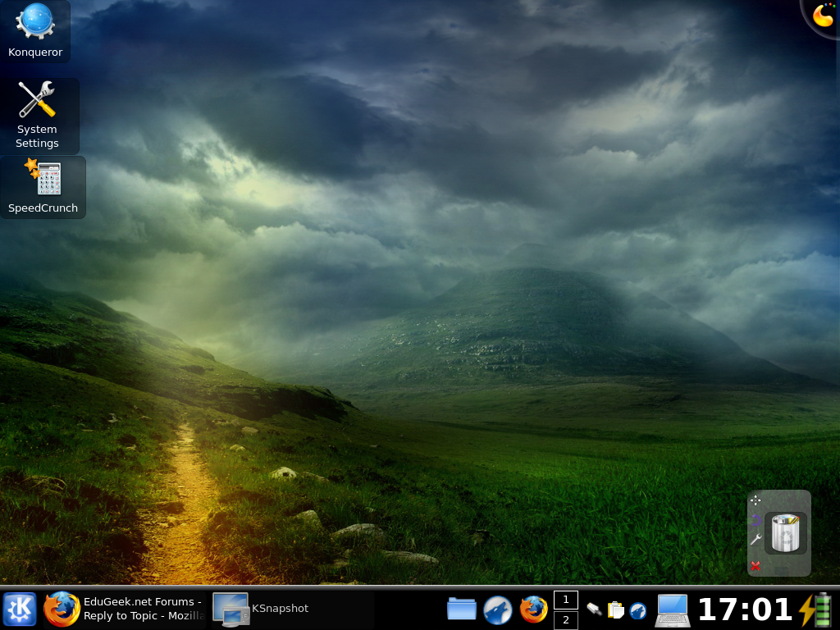840x630 pixels.
Task: Open trash widget settings wrench
Action: (x=756, y=540)
